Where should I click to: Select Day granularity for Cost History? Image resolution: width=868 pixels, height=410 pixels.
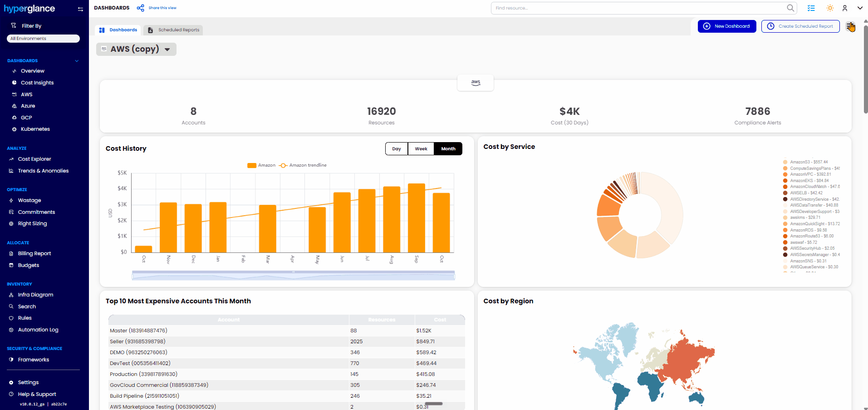click(397, 149)
